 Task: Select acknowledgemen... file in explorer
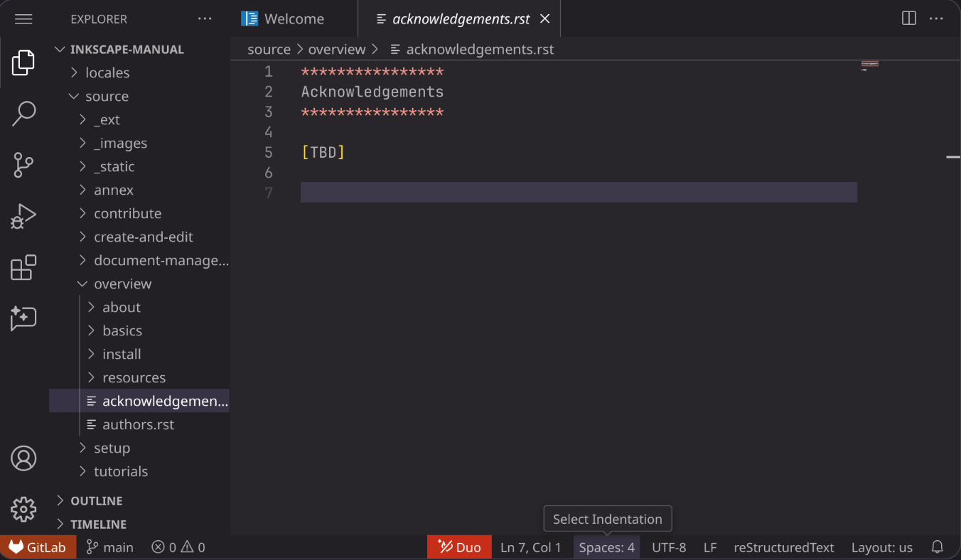[139, 401]
